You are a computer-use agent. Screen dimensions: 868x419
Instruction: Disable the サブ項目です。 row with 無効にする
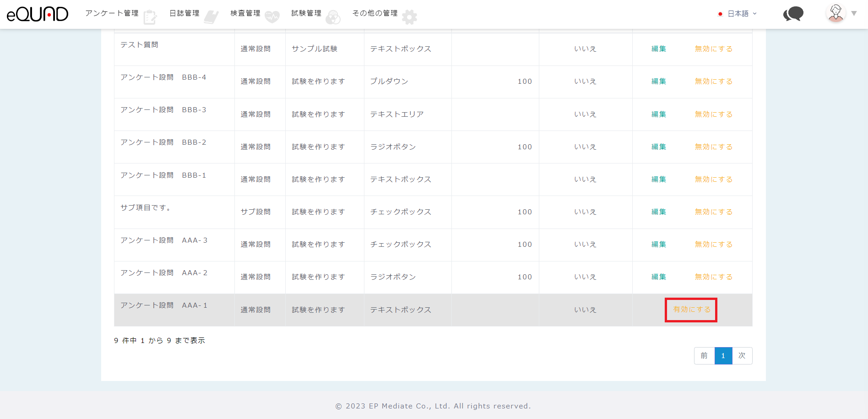pos(713,212)
